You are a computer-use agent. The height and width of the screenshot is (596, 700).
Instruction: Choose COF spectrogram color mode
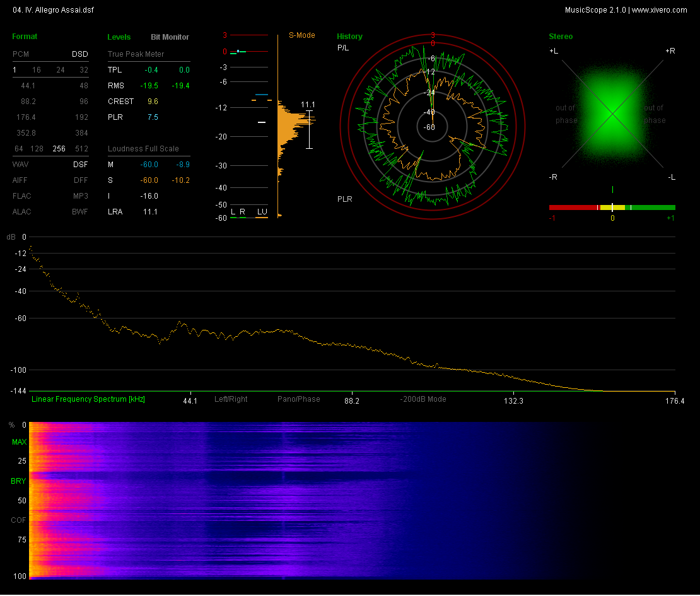tap(19, 520)
